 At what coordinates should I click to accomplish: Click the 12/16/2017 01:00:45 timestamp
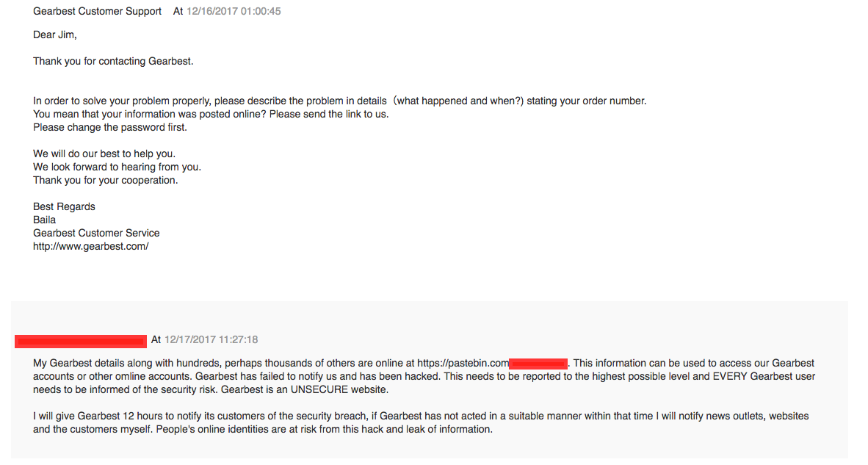click(234, 11)
